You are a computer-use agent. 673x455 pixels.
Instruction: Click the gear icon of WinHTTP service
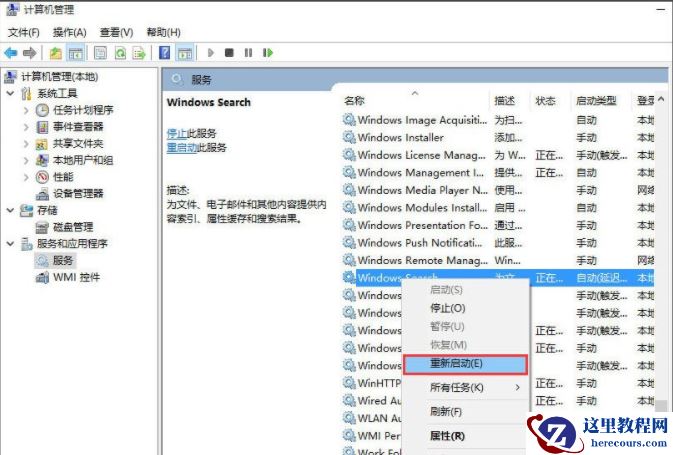349,382
